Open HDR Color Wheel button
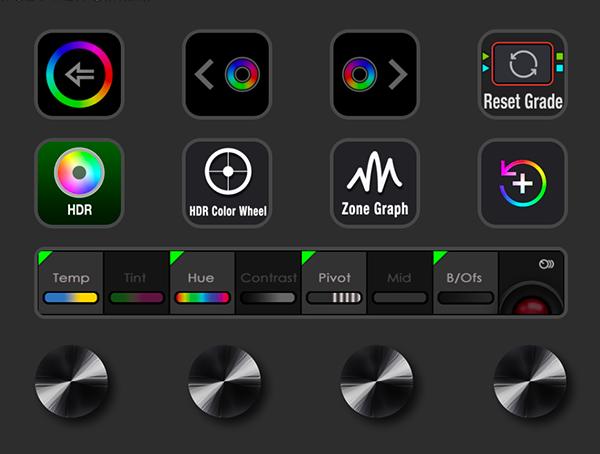Screen dimensions: 600x454 pyautogui.click(x=227, y=183)
